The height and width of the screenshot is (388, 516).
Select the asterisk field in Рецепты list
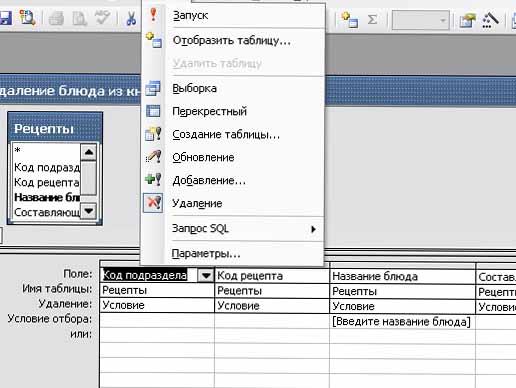point(46,151)
